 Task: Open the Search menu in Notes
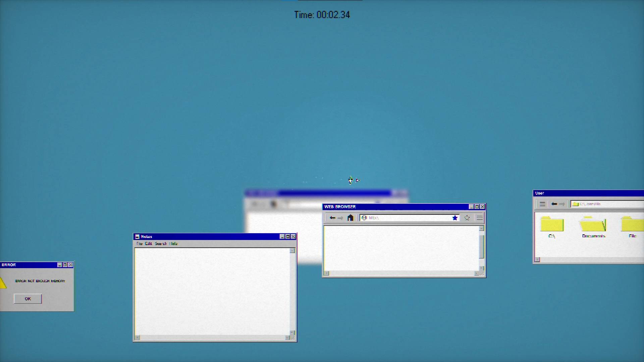pyautogui.click(x=161, y=244)
